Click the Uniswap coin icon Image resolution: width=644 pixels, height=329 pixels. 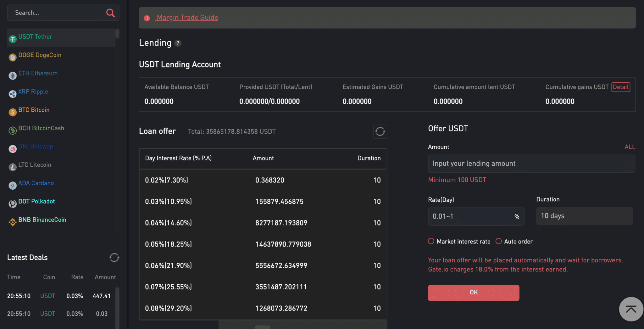13,149
